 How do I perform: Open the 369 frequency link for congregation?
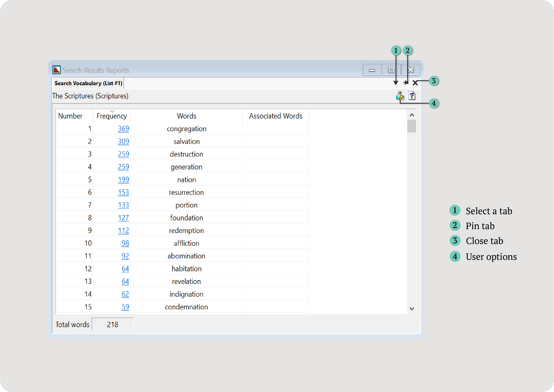(123, 129)
